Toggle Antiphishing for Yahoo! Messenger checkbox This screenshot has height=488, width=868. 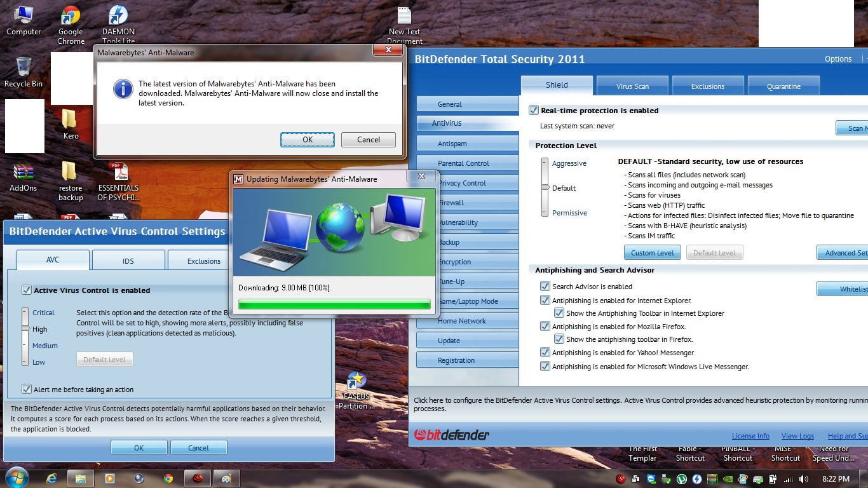(x=545, y=353)
